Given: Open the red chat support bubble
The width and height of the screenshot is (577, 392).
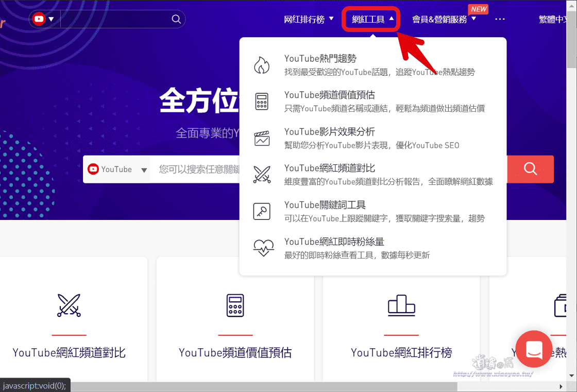Looking at the screenshot, I should click(534, 349).
